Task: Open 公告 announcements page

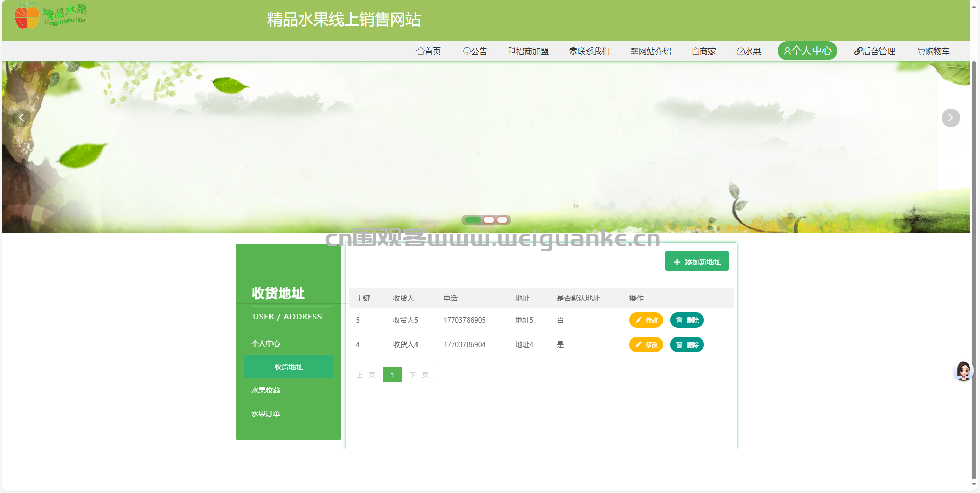Action: point(475,51)
